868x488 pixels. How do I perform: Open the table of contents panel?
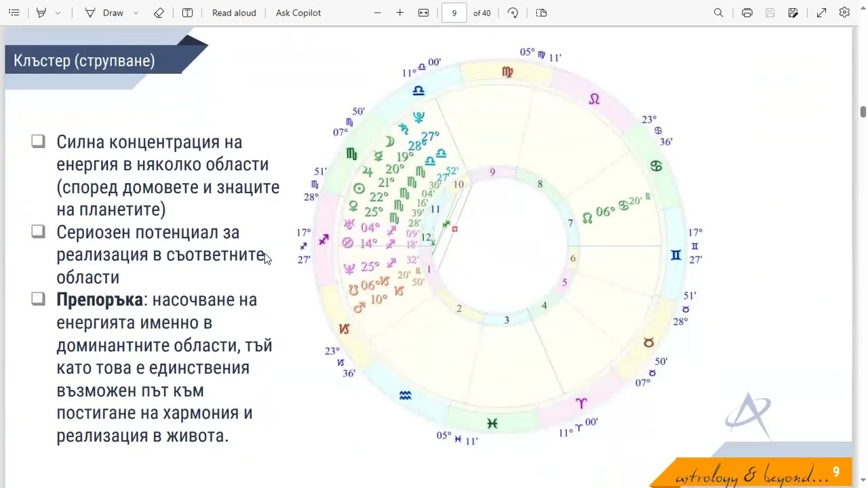point(14,13)
